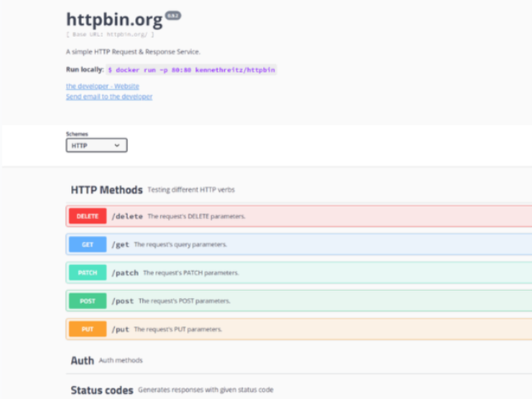Click the red DELETE method badge
Image resolution: width=532 pixels, height=399 pixels.
pyautogui.click(x=87, y=216)
